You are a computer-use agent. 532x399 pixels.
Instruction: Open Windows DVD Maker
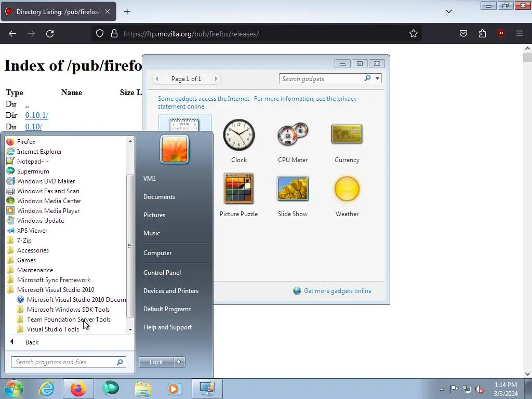46,181
